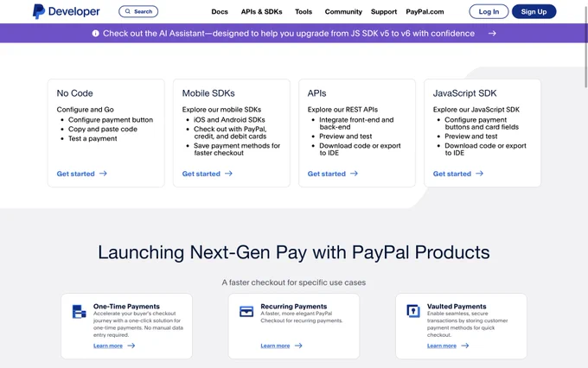Click 'Copy and paste code' bullet
588x368 pixels.
point(103,129)
